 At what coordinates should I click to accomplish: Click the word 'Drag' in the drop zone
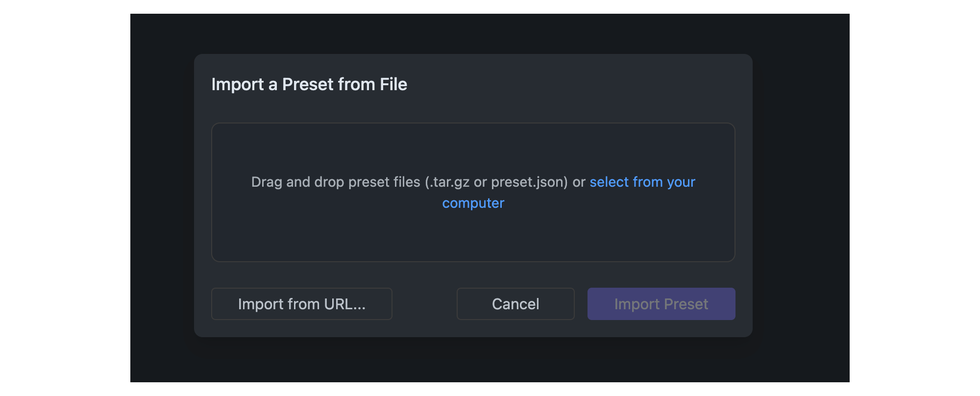pyautogui.click(x=267, y=182)
